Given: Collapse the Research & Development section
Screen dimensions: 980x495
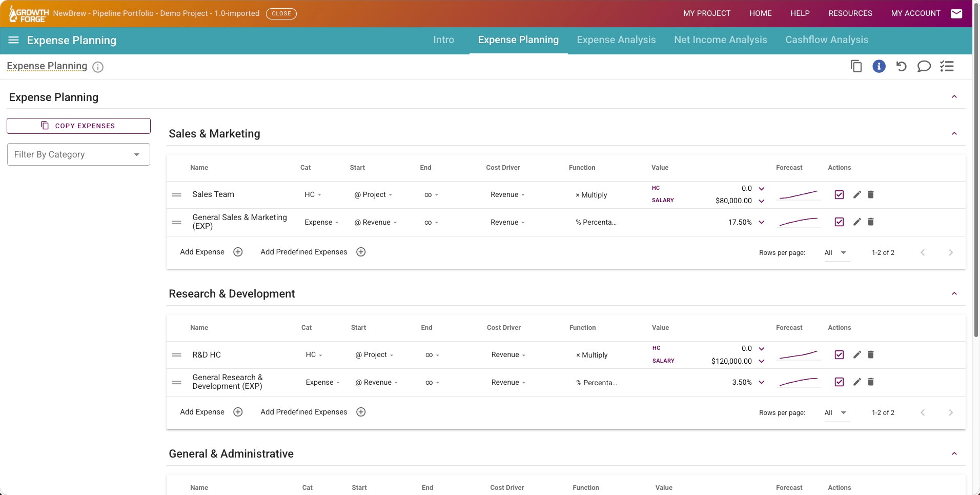Looking at the screenshot, I should (954, 294).
